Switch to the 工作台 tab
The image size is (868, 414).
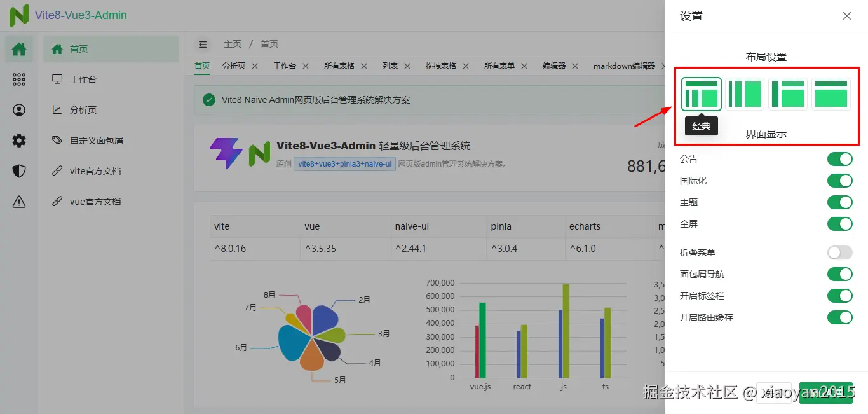(x=285, y=66)
